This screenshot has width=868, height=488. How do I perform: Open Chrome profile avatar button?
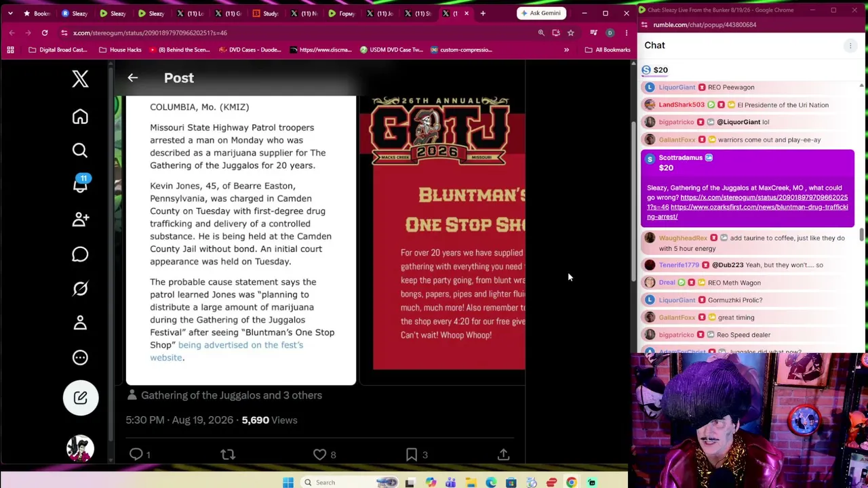pos(610,33)
